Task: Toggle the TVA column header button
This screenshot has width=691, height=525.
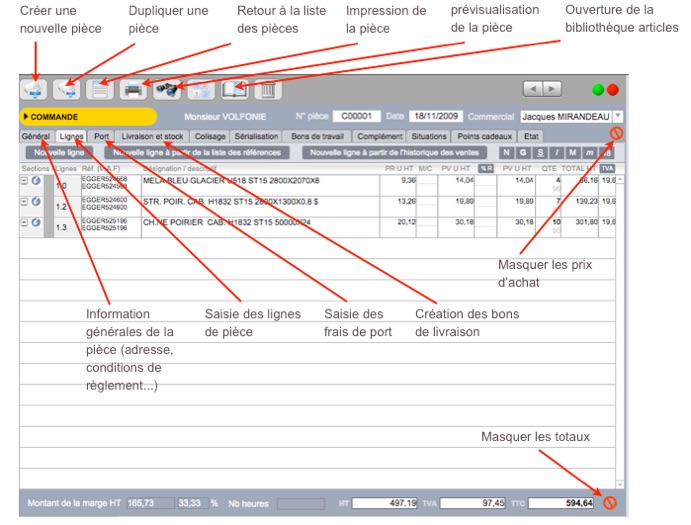Action: (607, 168)
